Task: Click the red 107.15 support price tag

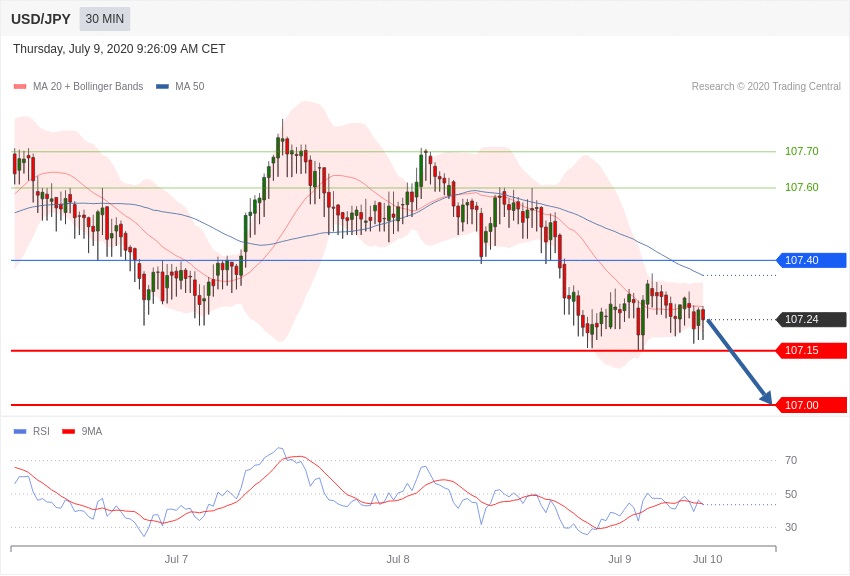Action: click(x=811, y=351)
